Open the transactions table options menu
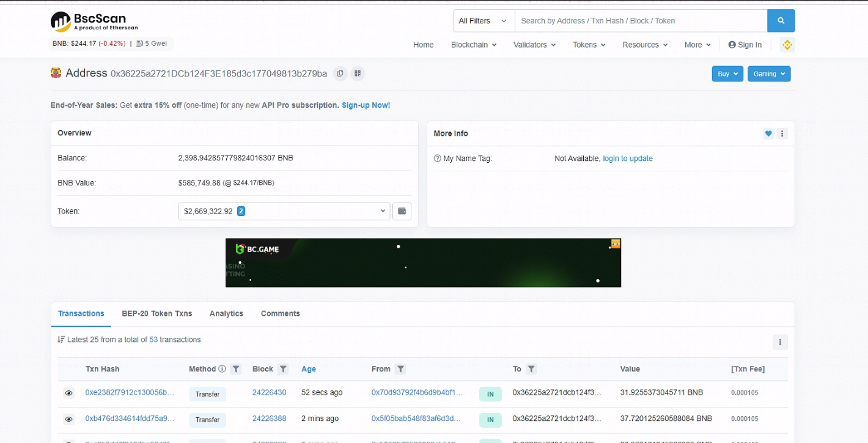 point(780,342)
